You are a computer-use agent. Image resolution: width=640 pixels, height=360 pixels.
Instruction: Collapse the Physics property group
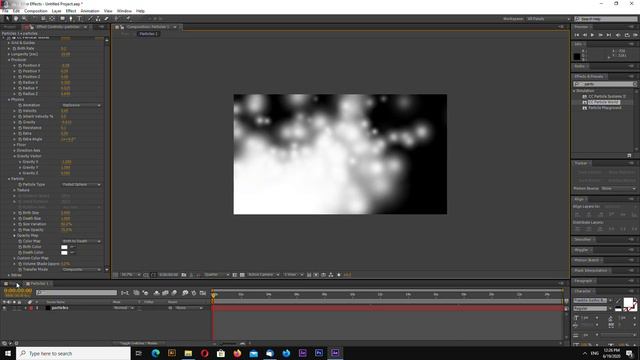pos(9,99)
